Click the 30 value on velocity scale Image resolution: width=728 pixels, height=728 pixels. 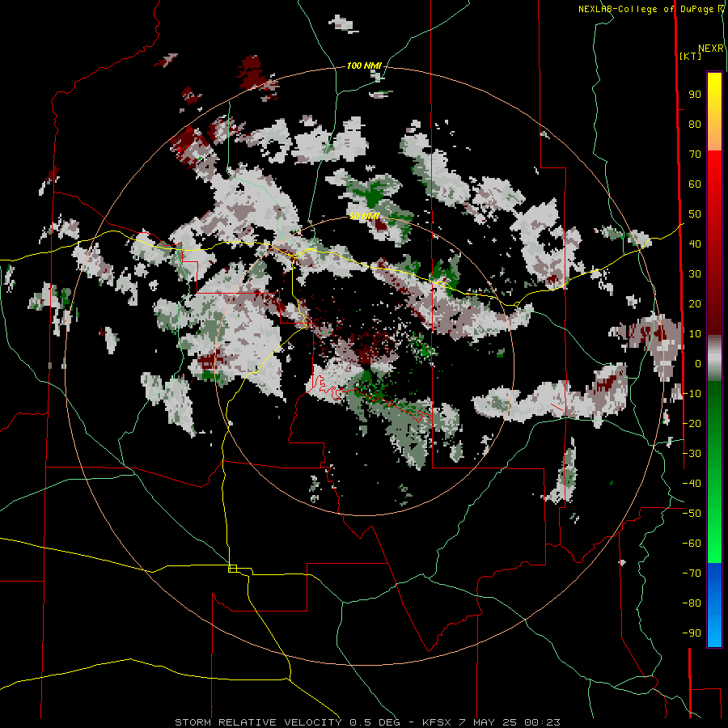695,274
